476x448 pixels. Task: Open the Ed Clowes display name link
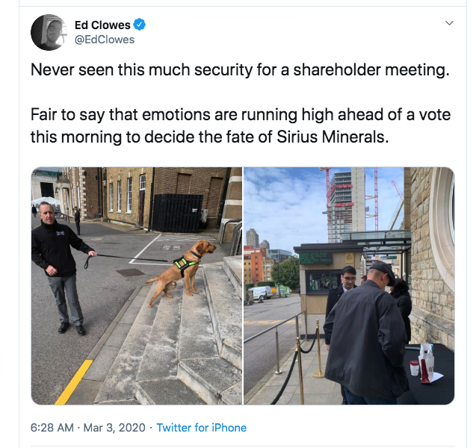click(102, 25)
